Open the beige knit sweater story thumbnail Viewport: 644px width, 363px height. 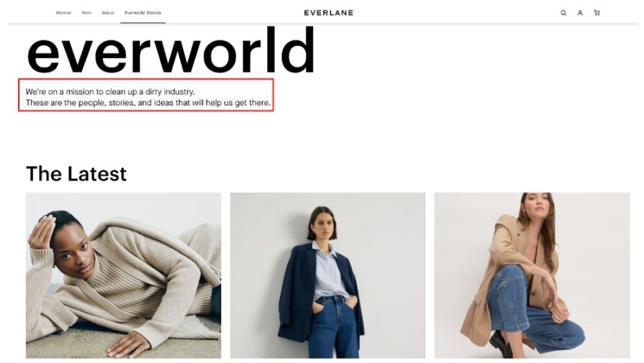(123, 275)
